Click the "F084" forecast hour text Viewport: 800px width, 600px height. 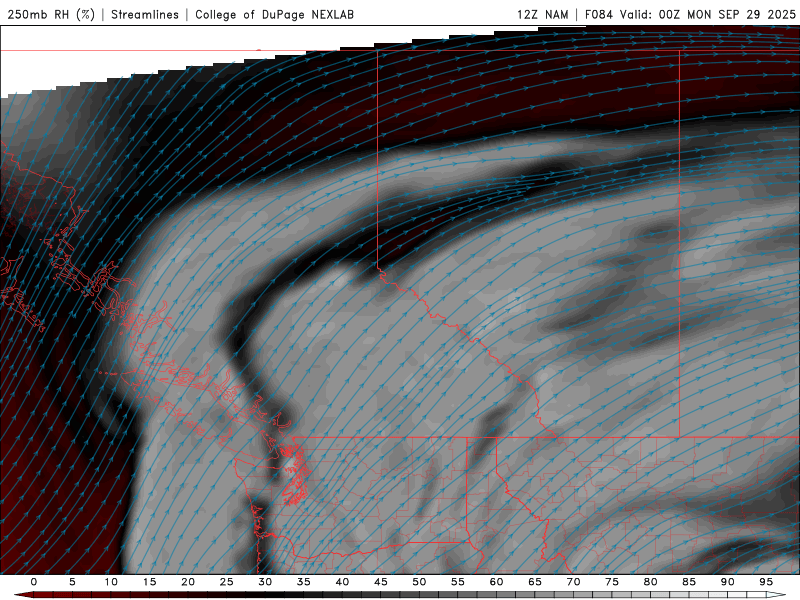(x=598, y=14)
